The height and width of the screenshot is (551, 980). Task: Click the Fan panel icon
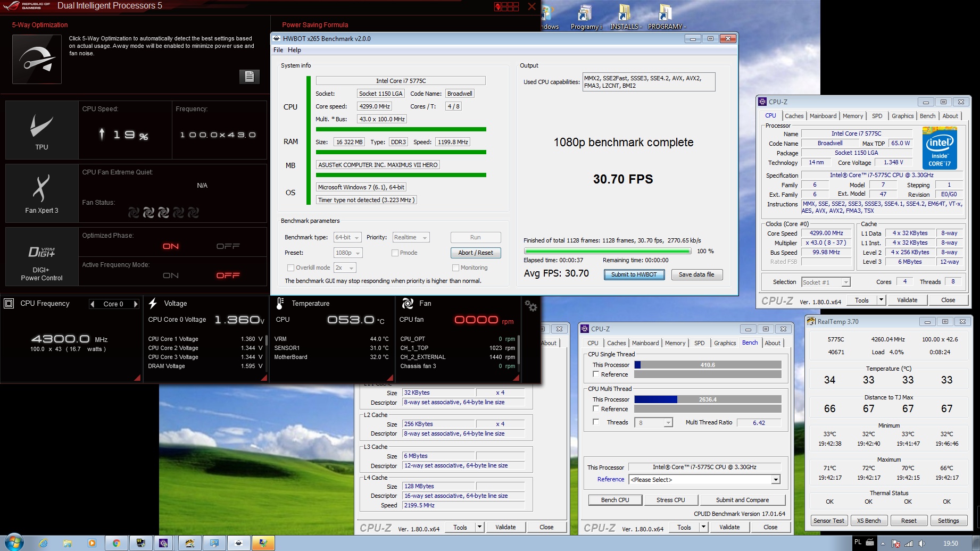[408, 303]
